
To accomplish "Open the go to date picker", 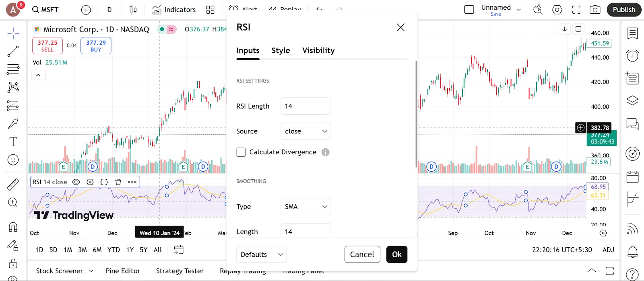I will pos(178,250).
